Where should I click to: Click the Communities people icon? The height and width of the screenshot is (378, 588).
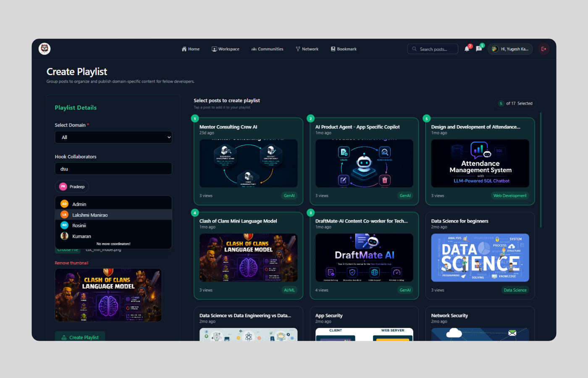coord(254,49)
